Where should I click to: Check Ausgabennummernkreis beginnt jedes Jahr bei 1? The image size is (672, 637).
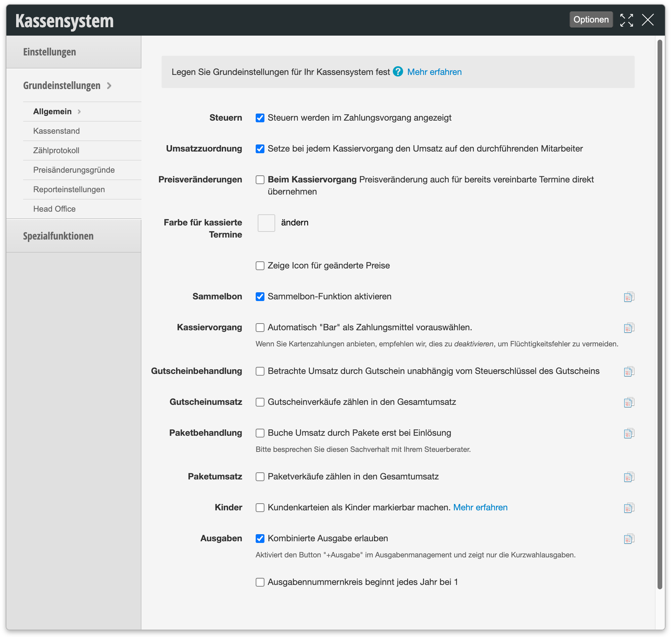[x=260, y=582]
